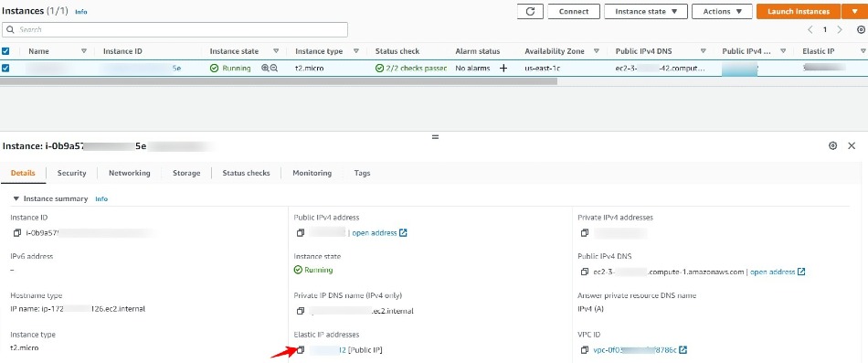Copy the Instance ID value
This screenshot has width=868, height=363.
point(17,233)
